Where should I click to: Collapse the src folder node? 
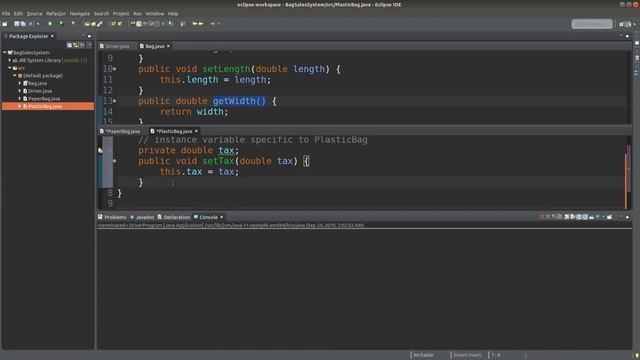[x=10, y=68]
